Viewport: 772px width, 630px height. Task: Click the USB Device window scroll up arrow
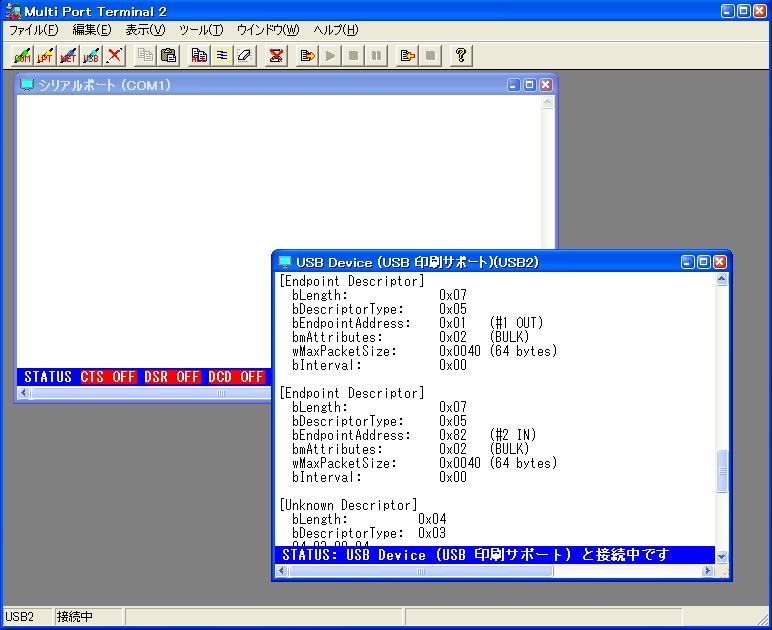(722, 280)
